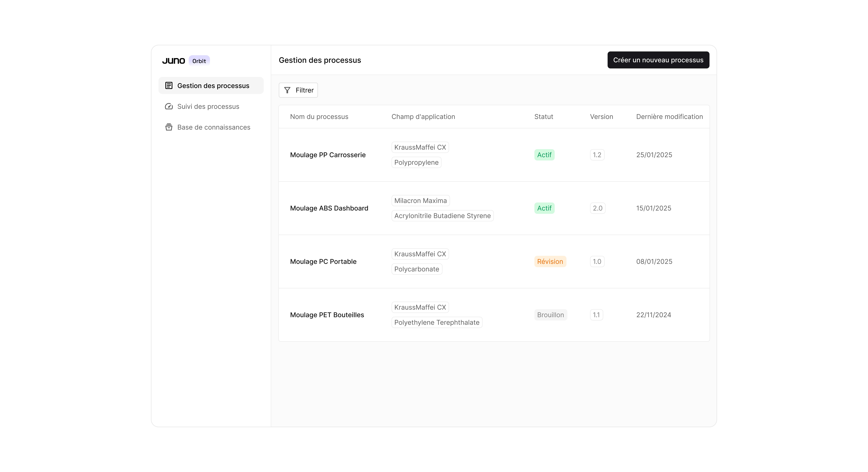Click the Brouillon status badge

click(550, 315)
